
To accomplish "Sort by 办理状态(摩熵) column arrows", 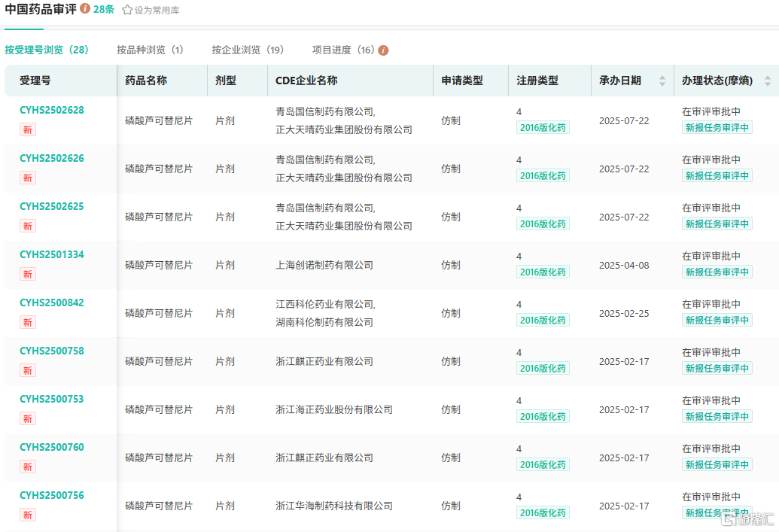I will [768, 81].
